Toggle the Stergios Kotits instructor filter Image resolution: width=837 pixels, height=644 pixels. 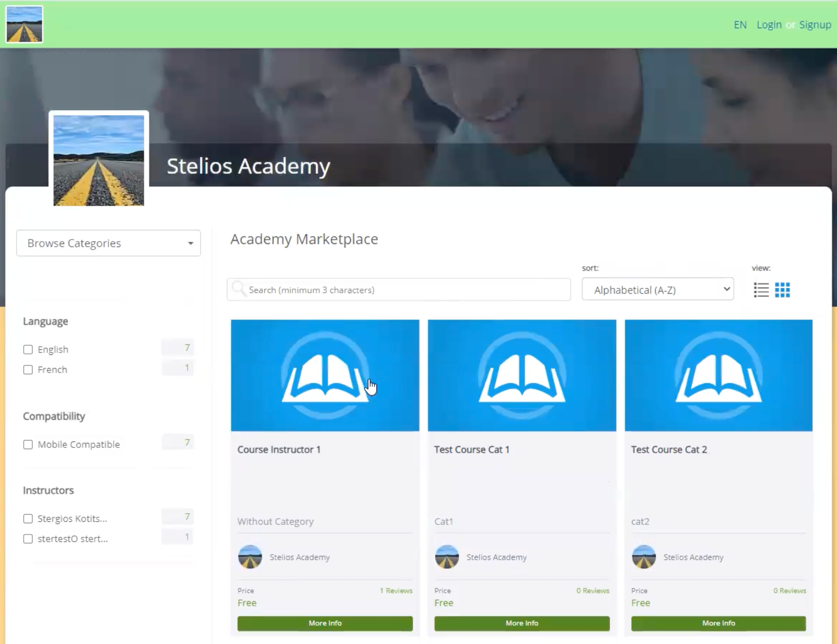pyautogui.click(x=28, y=519)
